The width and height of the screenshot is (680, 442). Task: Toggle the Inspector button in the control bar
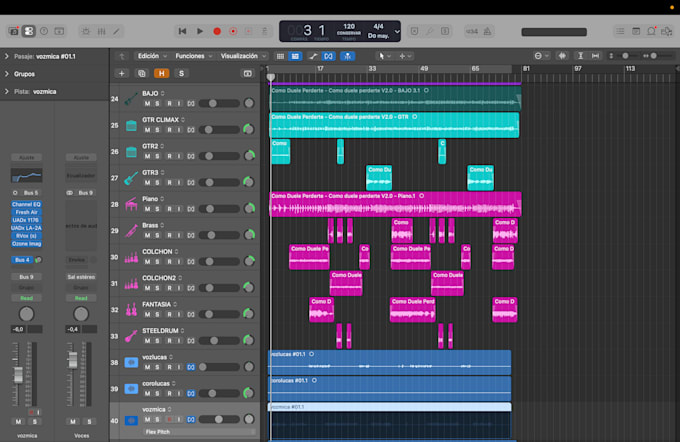coord(29,31)
